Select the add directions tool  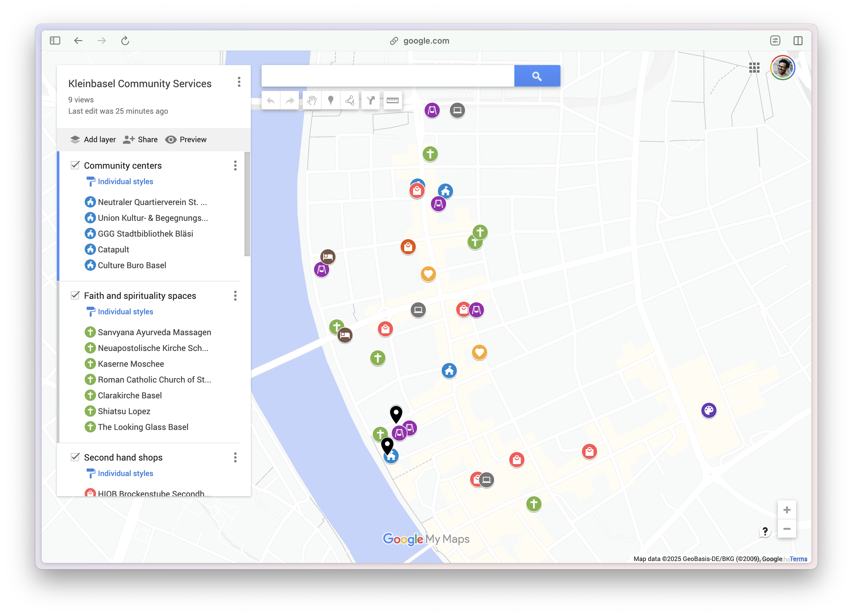[x=371, y=100]
